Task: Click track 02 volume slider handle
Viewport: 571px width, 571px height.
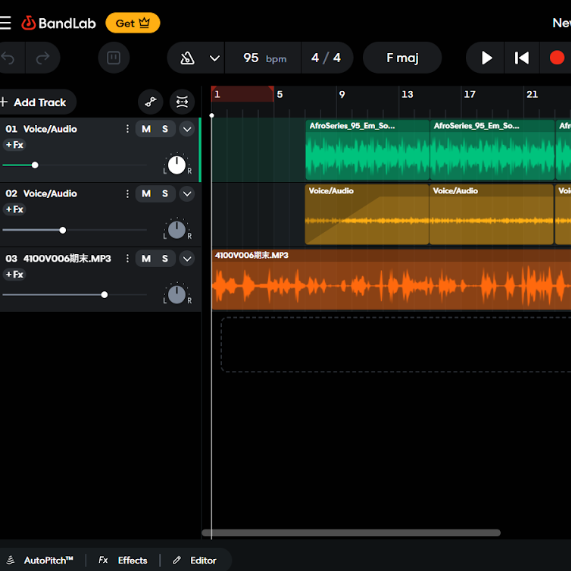Action: tap(63, 230)
